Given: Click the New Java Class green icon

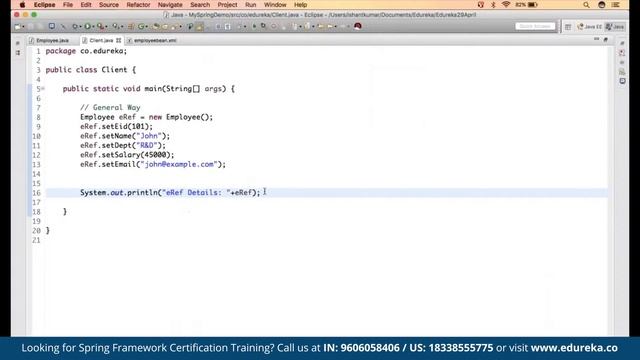Looking at the screenshot, I should coord(141,26).
